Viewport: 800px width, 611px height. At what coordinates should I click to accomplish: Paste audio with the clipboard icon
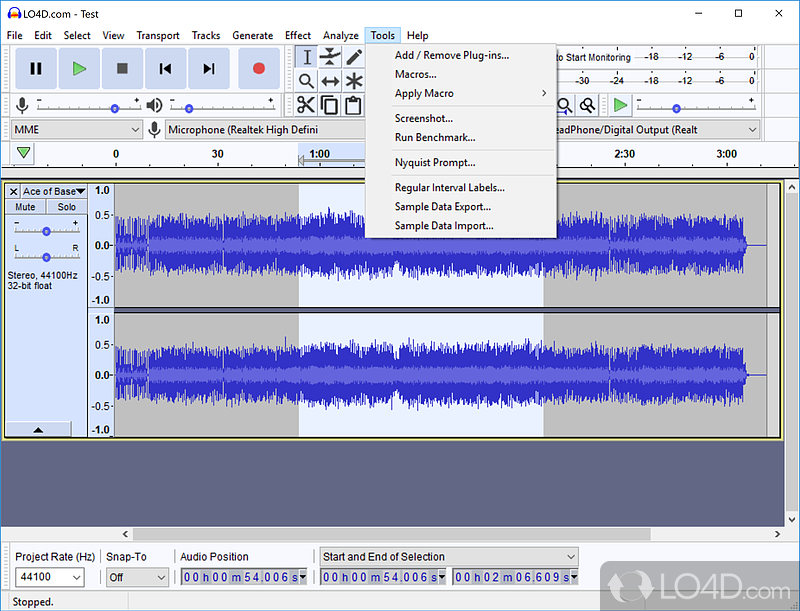point(353,105)
